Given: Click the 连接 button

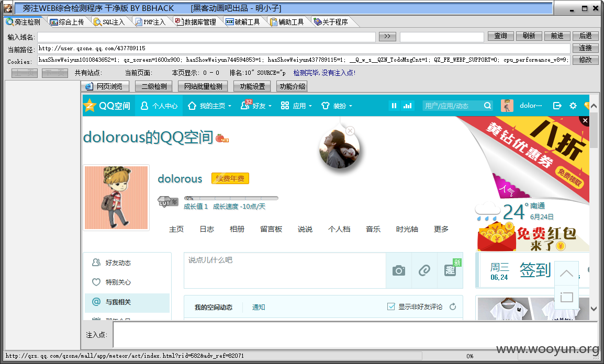Looking at the screenshot, I should [586, 48].
